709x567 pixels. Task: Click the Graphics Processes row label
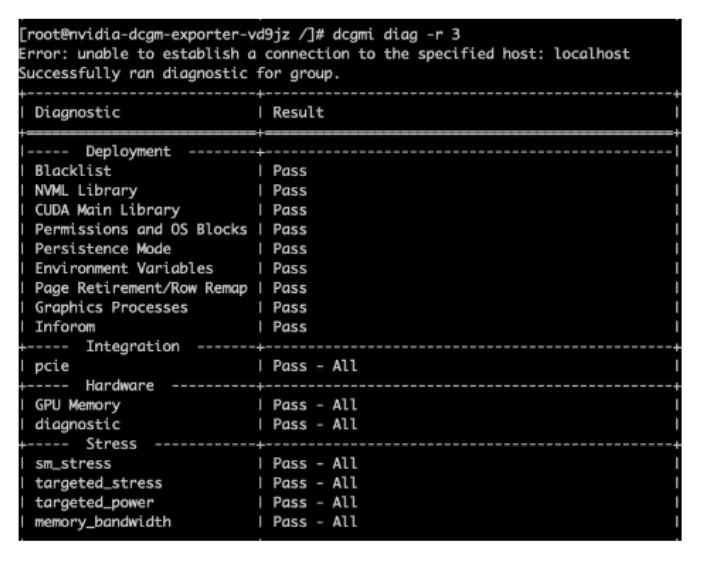[111, 307]
